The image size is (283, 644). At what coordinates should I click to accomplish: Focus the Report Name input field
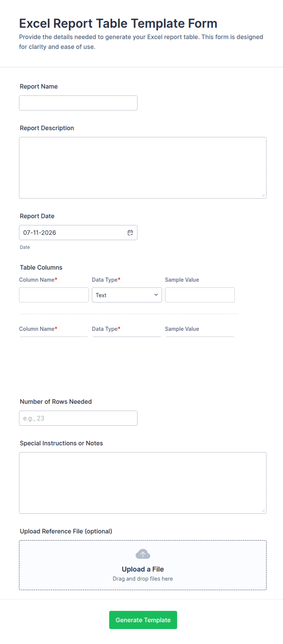coord(78,103)
